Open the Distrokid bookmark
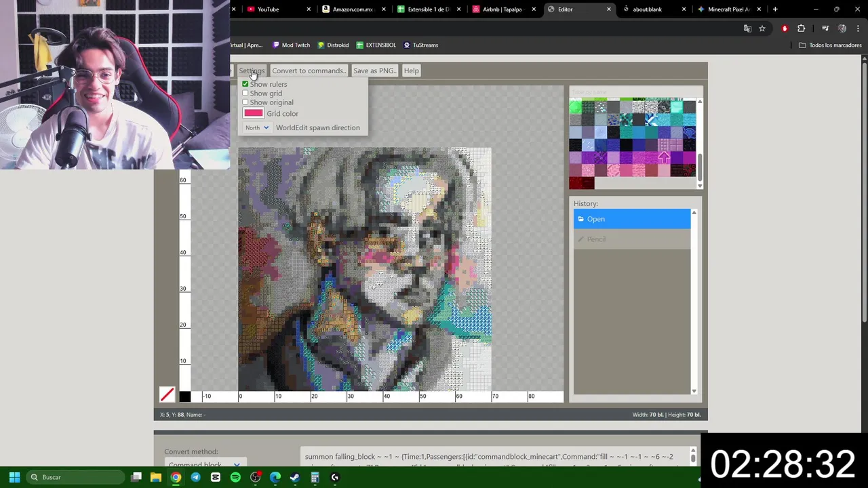 click(332, 45)
